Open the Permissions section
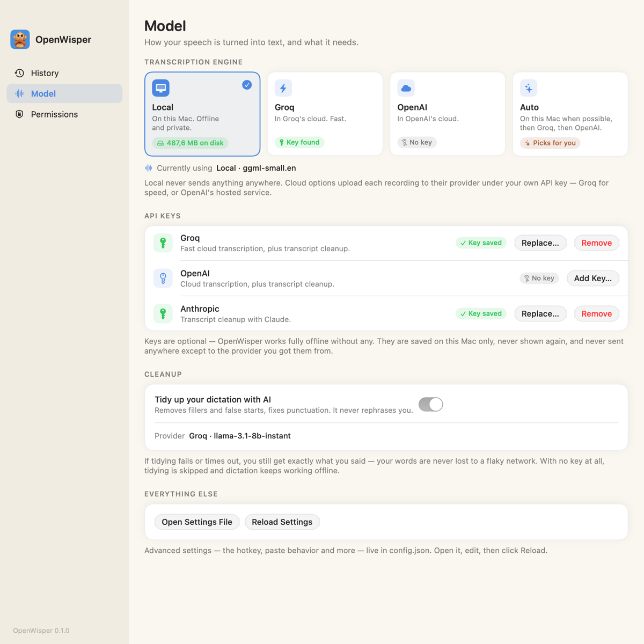 tap(64, 114)
